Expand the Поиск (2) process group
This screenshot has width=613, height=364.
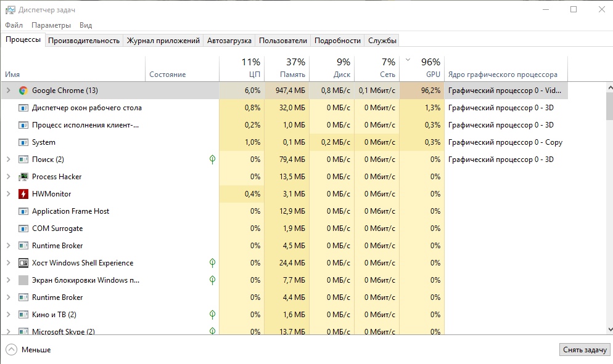8,160
